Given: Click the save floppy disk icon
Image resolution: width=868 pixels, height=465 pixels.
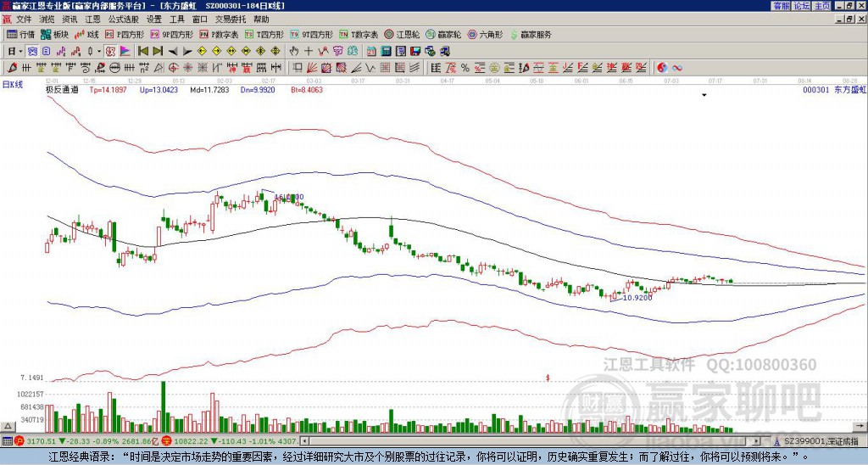Looking at the screenshot, I should [415, 51].
